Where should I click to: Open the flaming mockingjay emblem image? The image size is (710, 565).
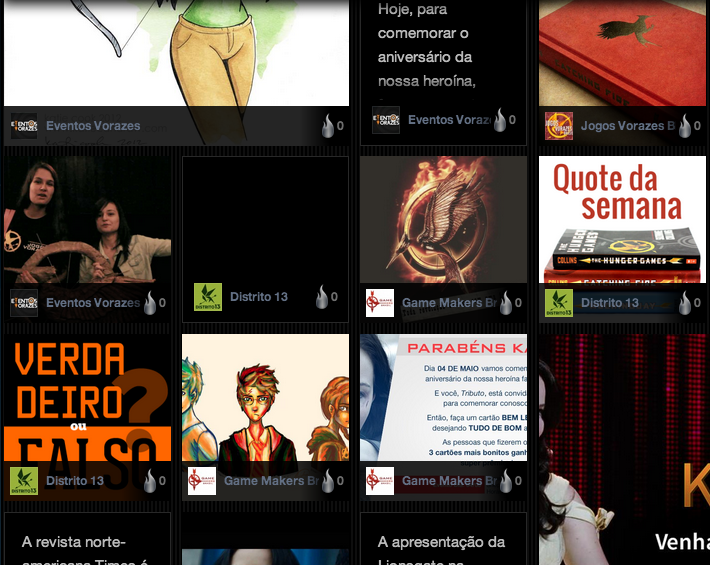click(x=443, y=220)
